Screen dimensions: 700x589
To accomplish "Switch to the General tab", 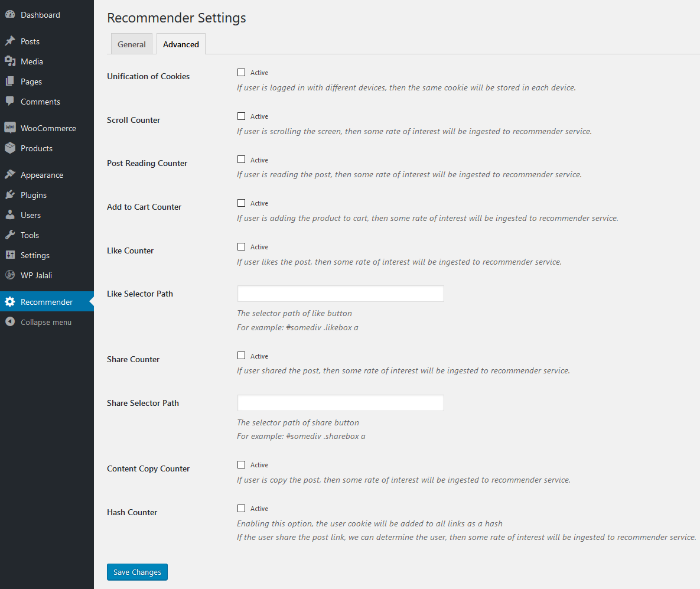I will [x=132, y=44].
